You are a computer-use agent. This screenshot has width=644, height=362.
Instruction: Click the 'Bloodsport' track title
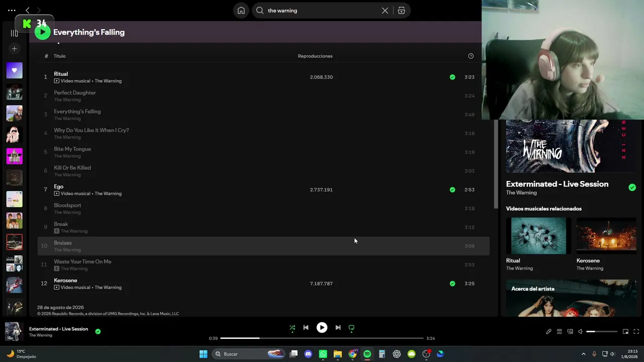(x=67, y=205)
